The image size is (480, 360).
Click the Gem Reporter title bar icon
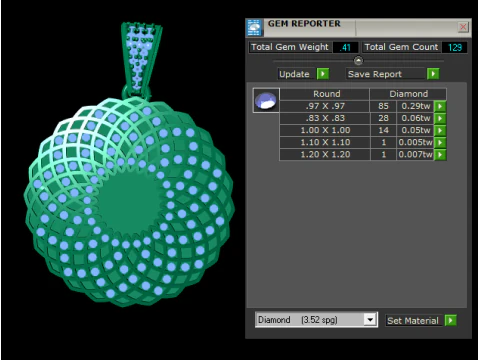(254, 27)
